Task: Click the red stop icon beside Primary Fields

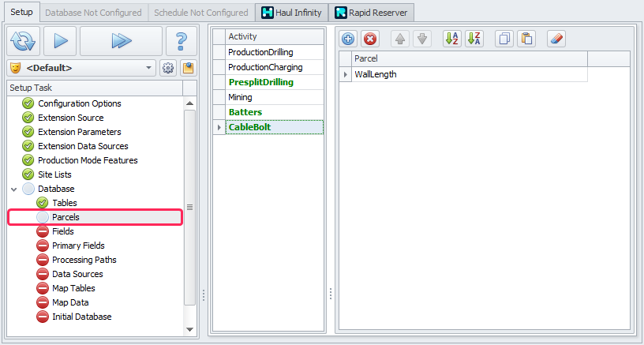Action: [x=43, y=246]
